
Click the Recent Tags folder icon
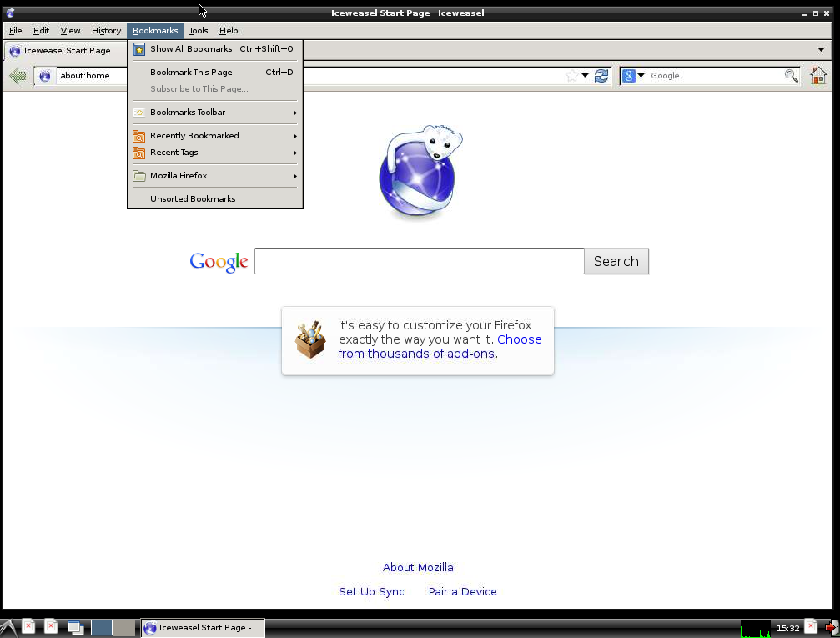coord(138,153)
